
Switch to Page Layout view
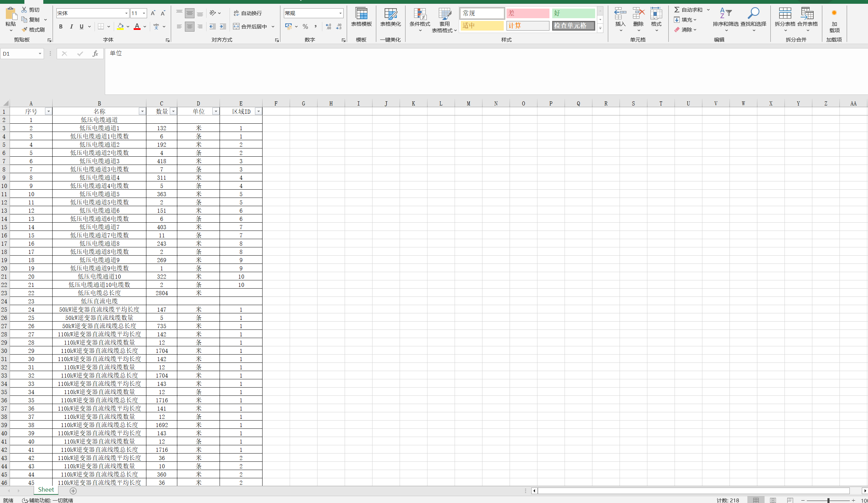click(773, 500)
